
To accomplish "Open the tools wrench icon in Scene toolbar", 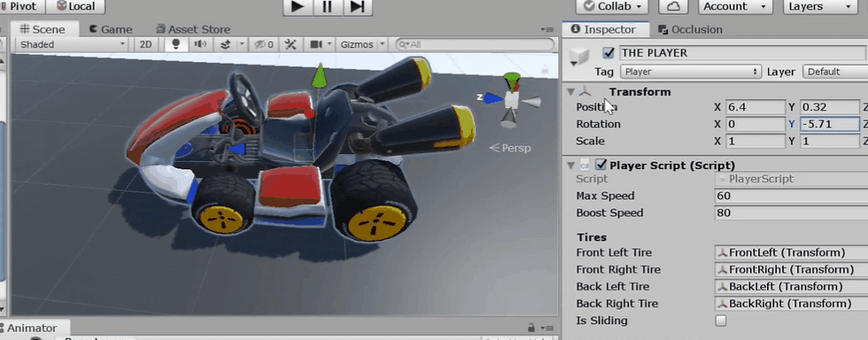I will tap(291, 44).
